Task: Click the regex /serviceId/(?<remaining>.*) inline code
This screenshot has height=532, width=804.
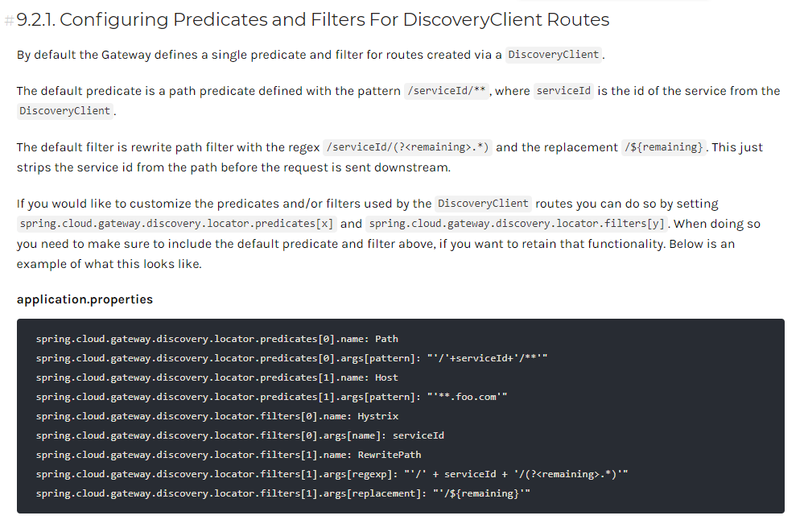Action: [x=407, y=147]
